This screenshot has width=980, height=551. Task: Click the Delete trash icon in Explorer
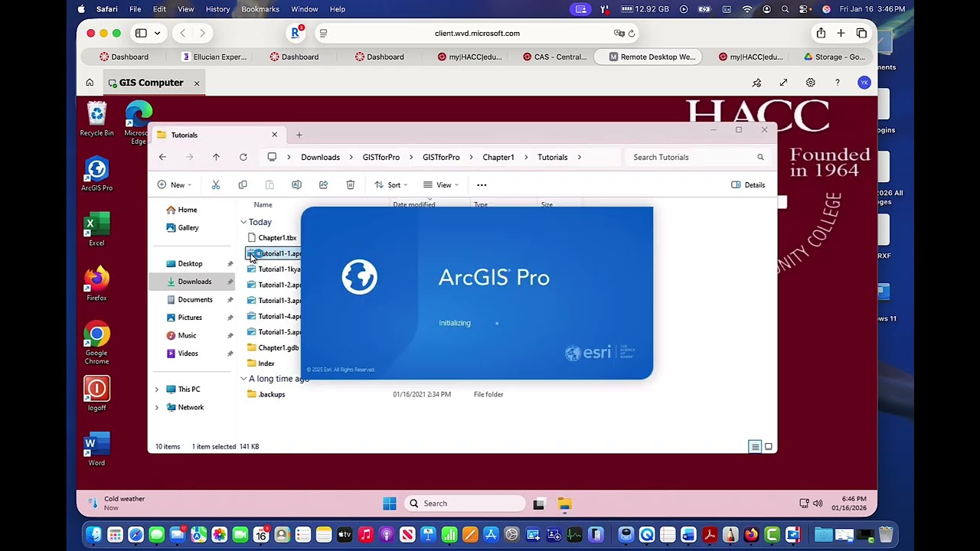point(350,184)
